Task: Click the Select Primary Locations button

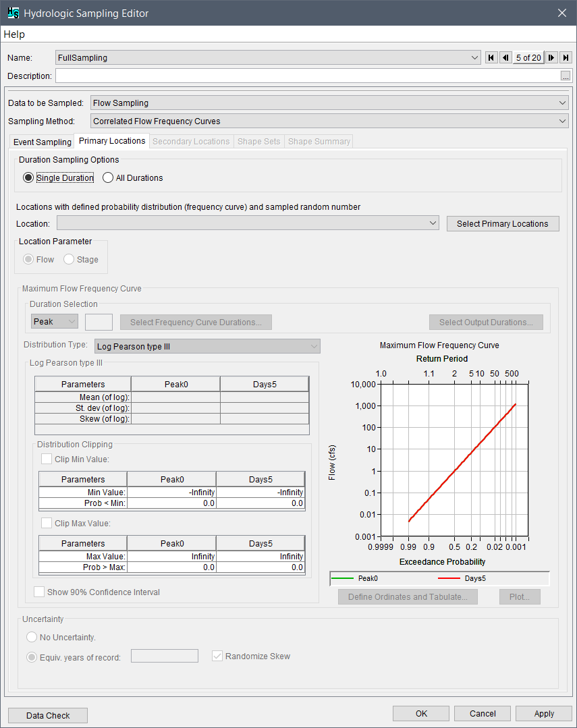Action: tap(503, 223)
